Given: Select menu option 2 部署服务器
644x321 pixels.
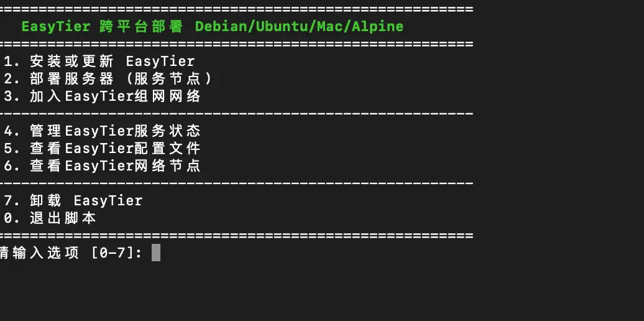Looking at the screenshot, I should 109,78.
